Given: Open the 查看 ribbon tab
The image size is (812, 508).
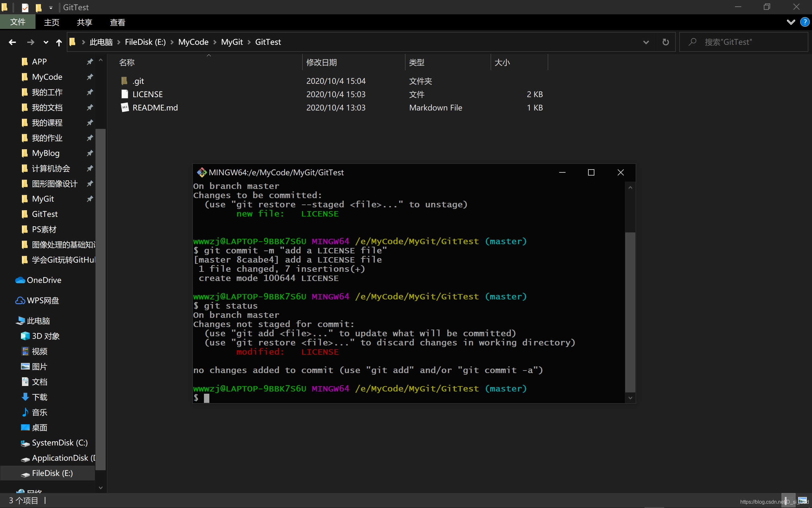Looking at the screenshot, I should 117,22.
